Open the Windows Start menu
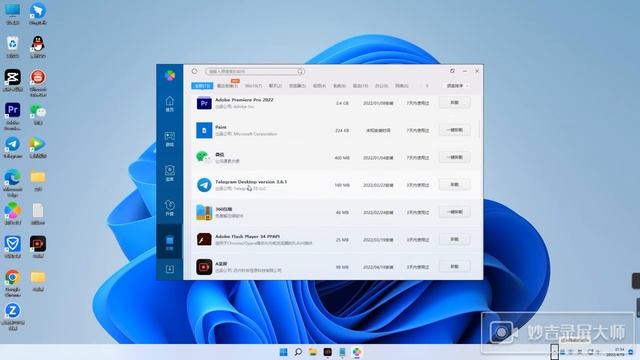 click(283, 352)
